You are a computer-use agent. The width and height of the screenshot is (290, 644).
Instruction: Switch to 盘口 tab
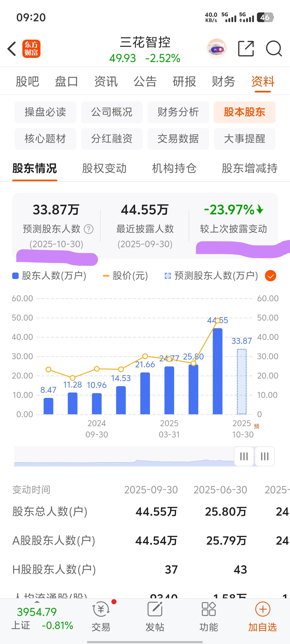[66, 81]
